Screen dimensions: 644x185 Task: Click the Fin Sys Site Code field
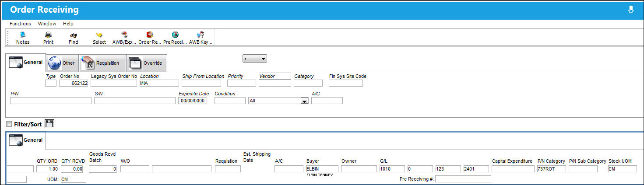coord(346,83)
